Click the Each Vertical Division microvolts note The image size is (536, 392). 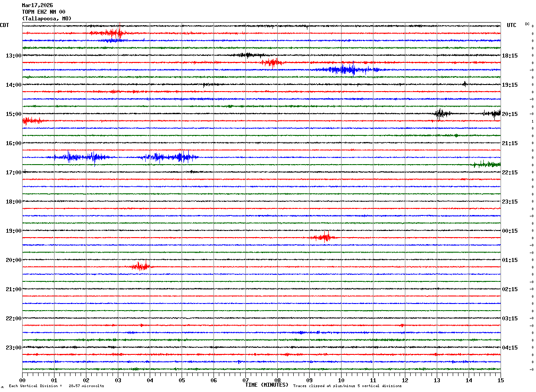pos(56,386)
